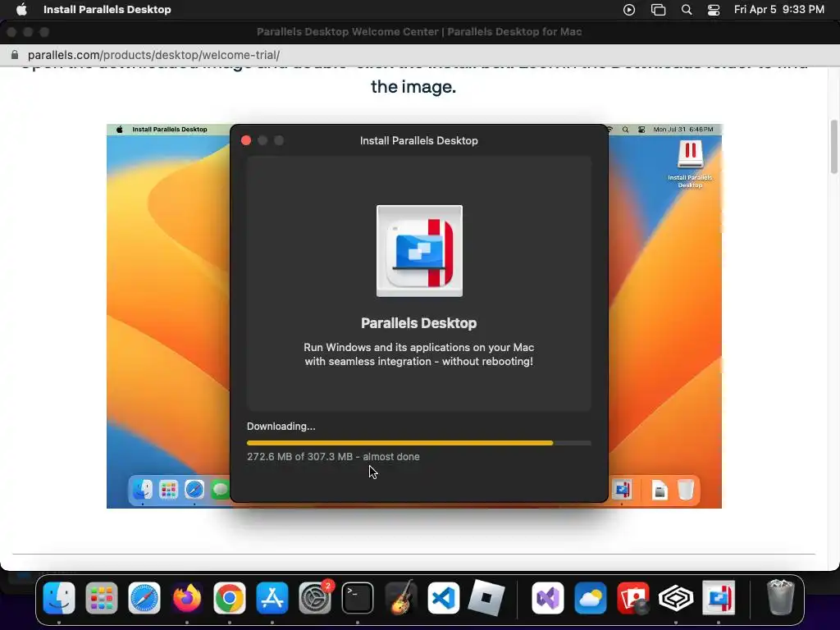This screenshot has width=840, height=630.
Task: Open the purple Visual Studio Dock icon
Action: (x=547, y=597)
